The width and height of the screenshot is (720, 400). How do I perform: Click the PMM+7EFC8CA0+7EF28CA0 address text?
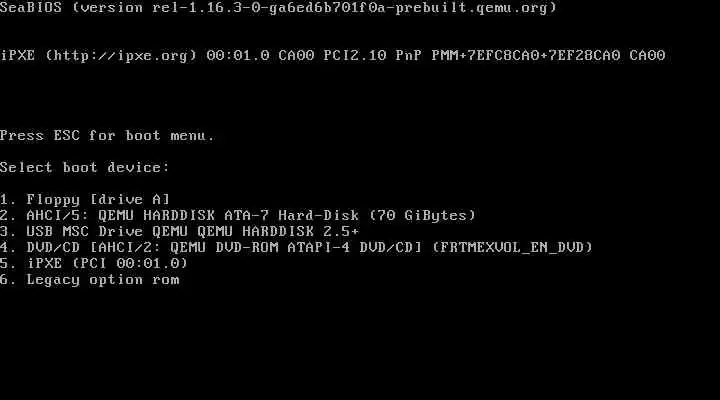point(526,56)
